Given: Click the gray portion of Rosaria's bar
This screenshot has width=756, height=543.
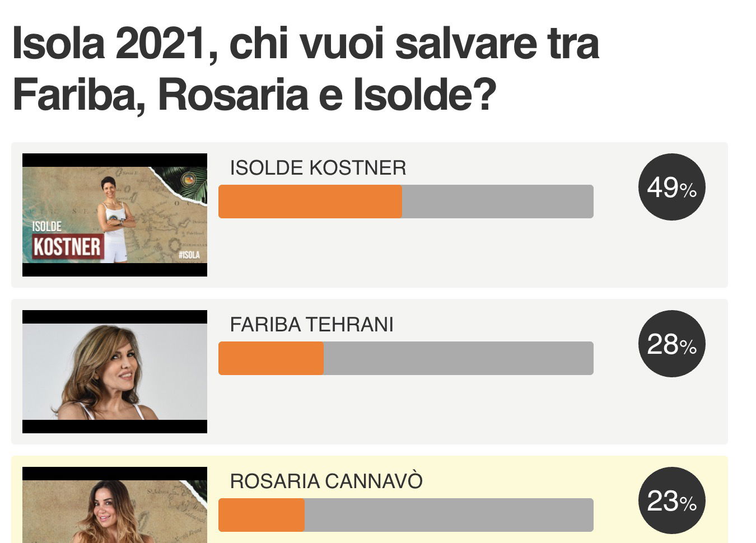Looking at the screenshot, I should [449, 515].
